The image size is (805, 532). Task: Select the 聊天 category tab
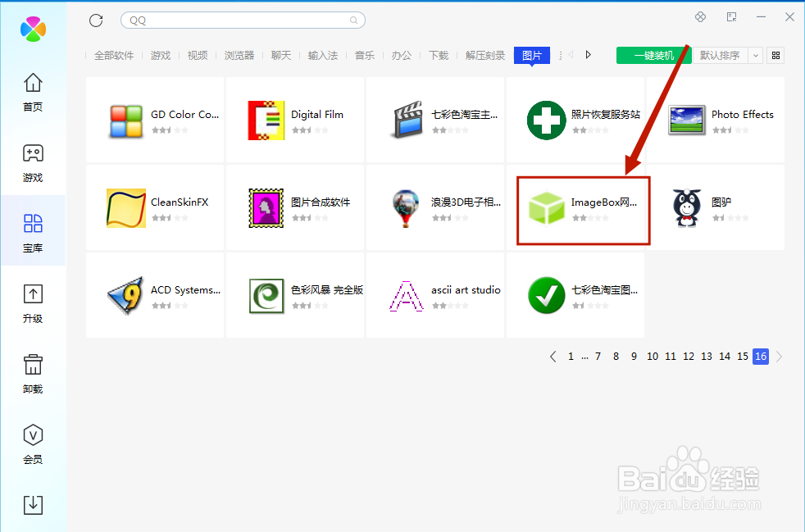point(281,56)
